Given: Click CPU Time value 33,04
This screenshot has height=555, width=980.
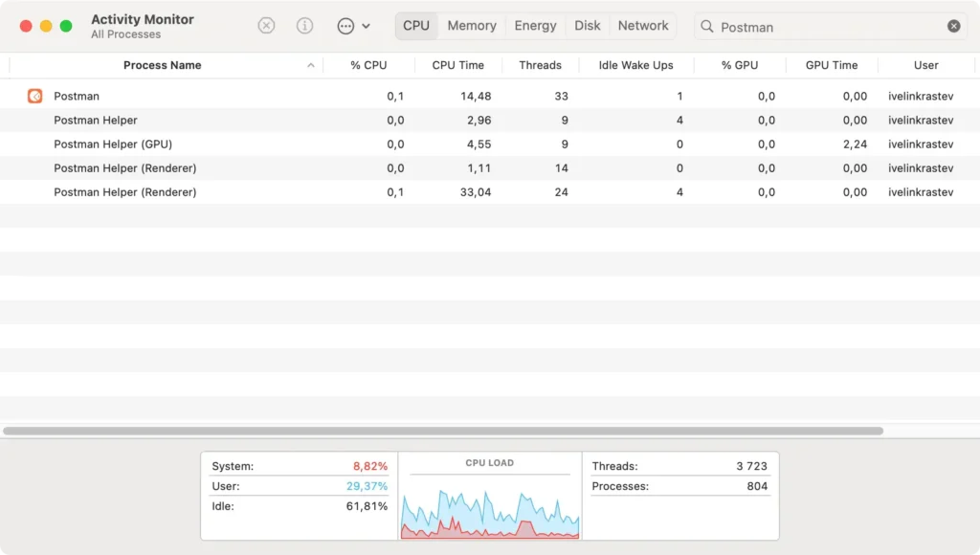Looking at the screenshot, I should (x=476, y=192).
